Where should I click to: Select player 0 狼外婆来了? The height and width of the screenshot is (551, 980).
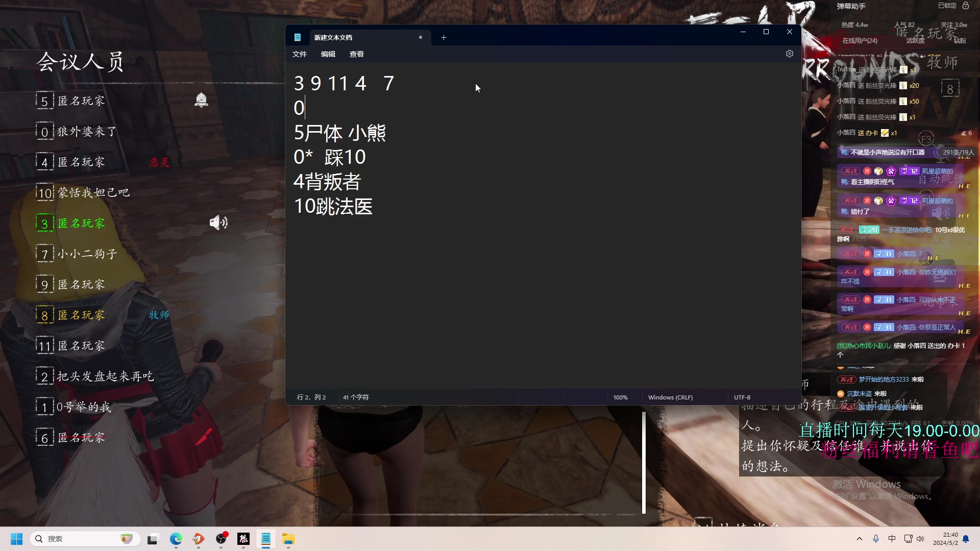point(77,132)
